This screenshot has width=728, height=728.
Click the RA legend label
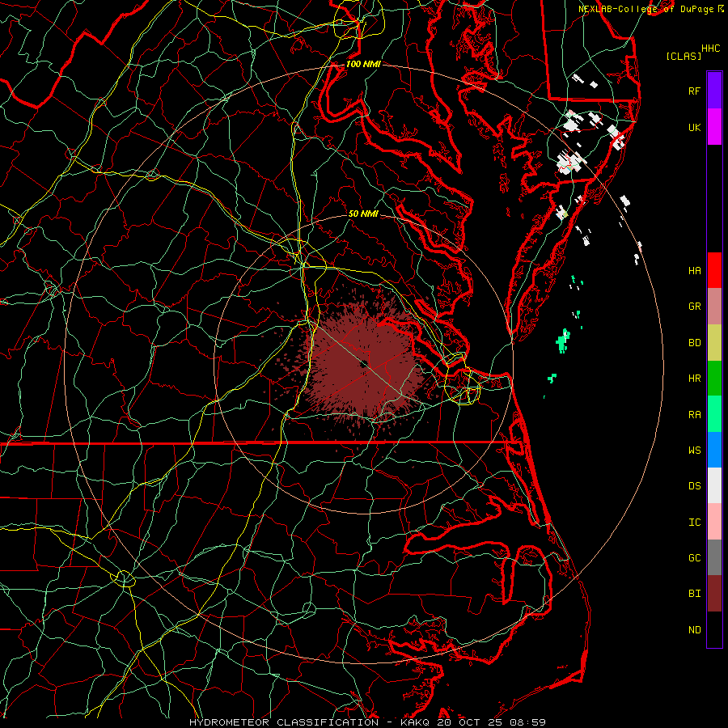pos(694,414)
